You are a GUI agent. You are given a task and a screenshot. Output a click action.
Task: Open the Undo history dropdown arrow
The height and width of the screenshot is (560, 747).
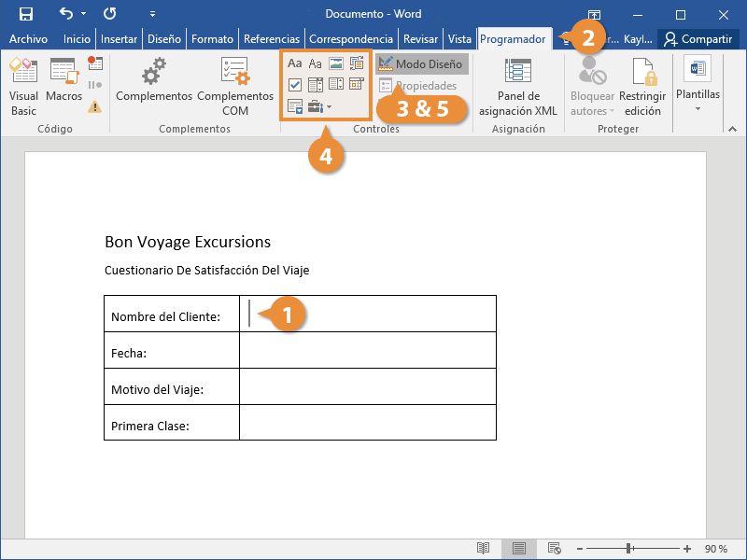tap(83, 14)
